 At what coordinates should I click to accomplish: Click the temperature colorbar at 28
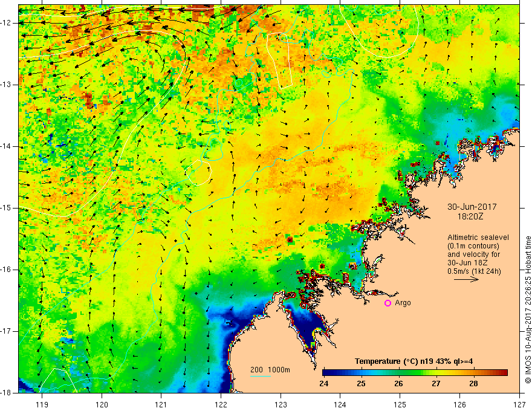(x=473, y=373)
